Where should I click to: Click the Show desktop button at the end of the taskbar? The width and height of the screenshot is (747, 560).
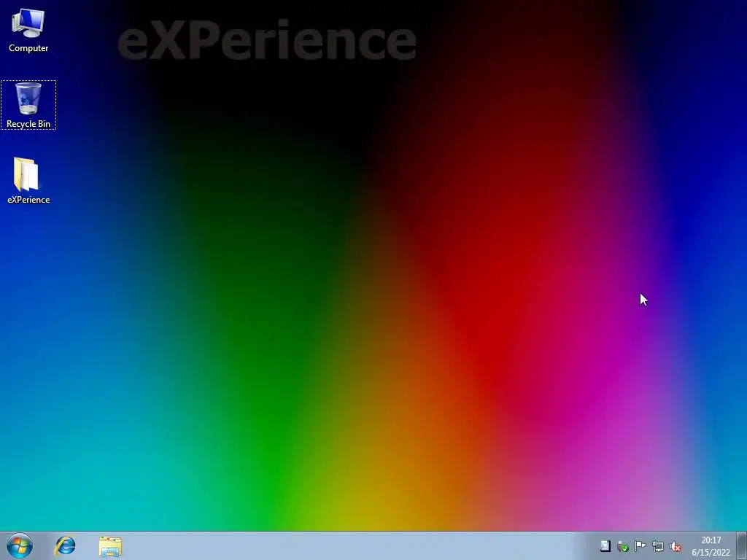[x=742, y=545]
